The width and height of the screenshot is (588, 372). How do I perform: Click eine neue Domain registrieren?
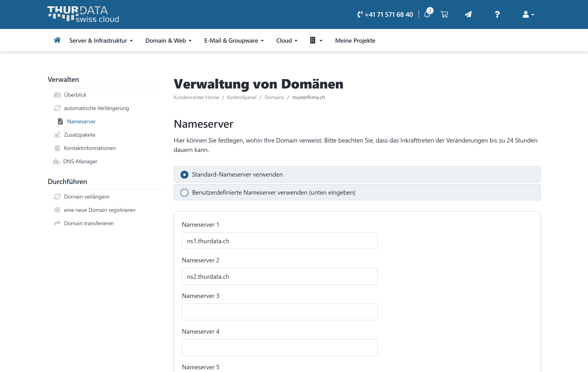tap(100, 210)
